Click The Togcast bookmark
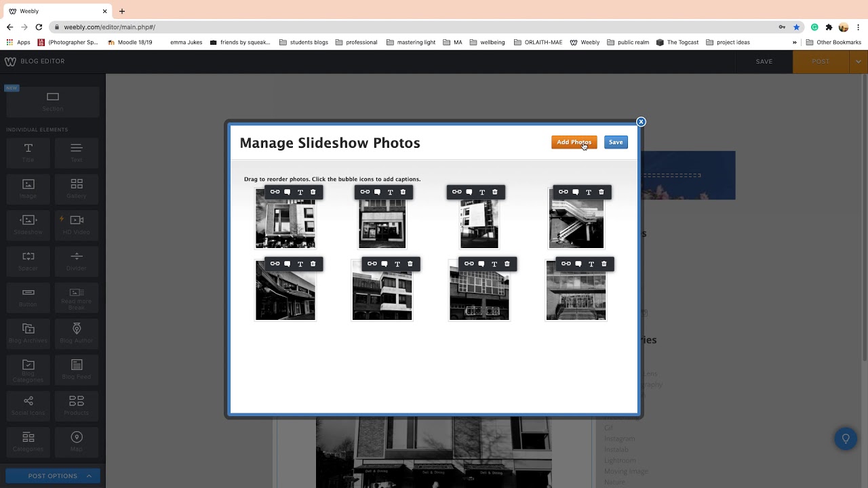Image resolution: width=868 pixels, height=488 pixels. pyautogui.click(x=677, y=42)
